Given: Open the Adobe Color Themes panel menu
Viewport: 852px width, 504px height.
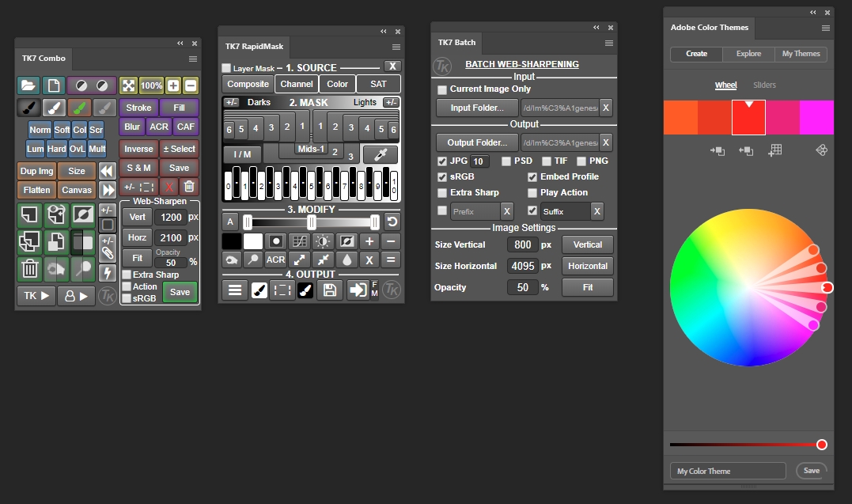Looking at the screenshot, I should (826, 28).
